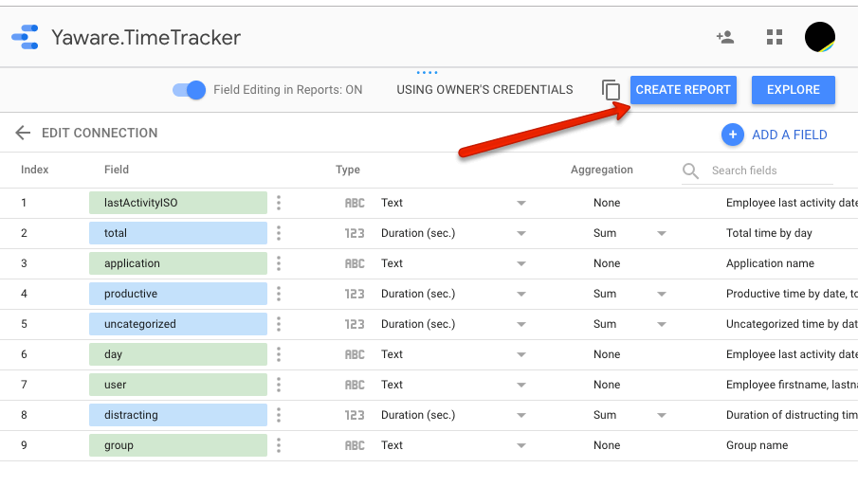Click the EXPLORE button
The width and height of the screenshot is (858, 504).
[x=793, y=90]
